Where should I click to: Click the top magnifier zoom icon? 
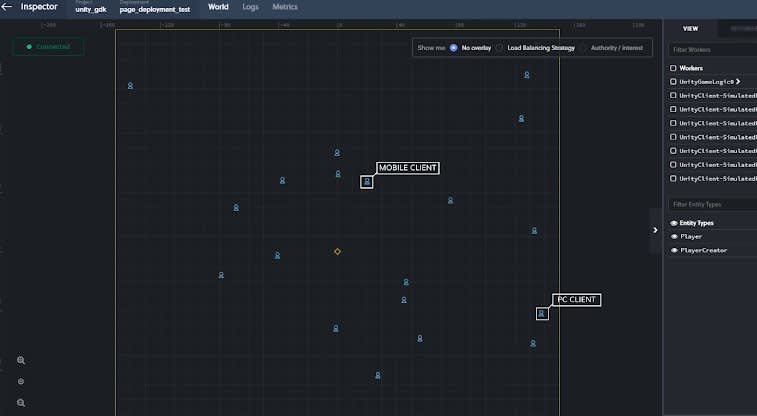coord(21,361)
